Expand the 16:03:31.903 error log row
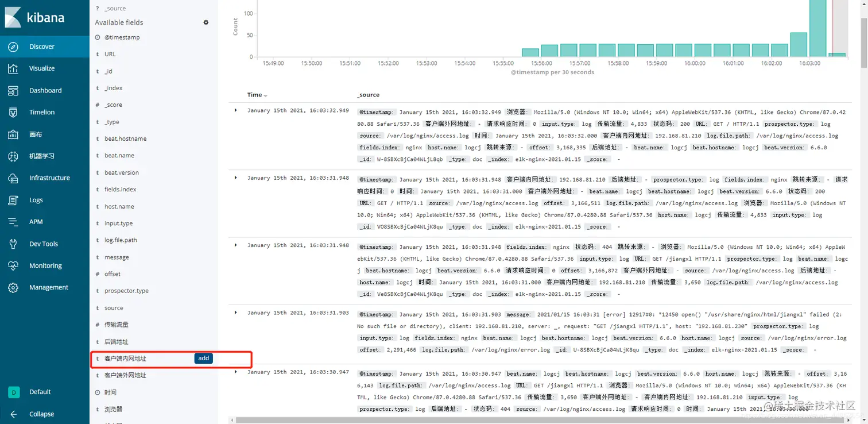 pos(235,313)
